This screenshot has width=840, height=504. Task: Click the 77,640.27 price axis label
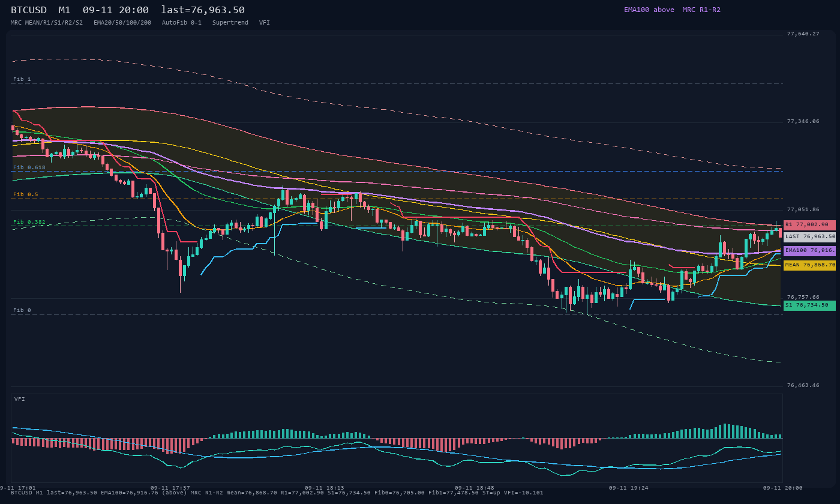click(x=803, y=34)
